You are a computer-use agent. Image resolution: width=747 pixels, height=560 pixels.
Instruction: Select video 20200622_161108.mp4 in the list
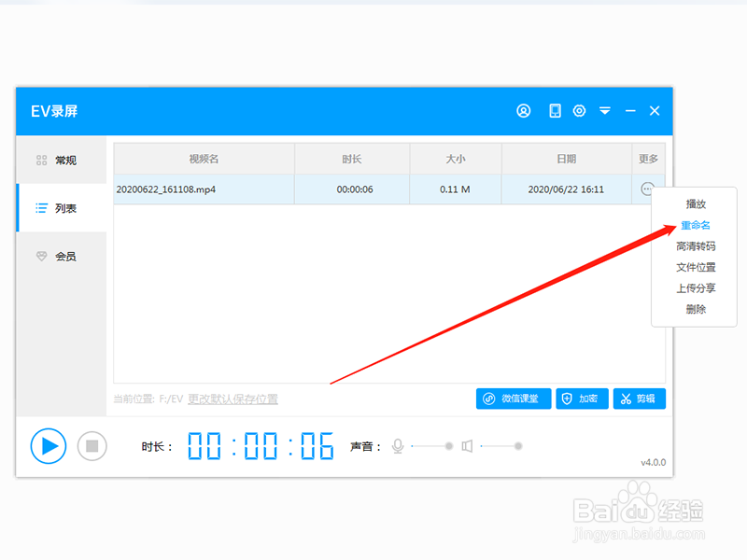tap(204, 189)
